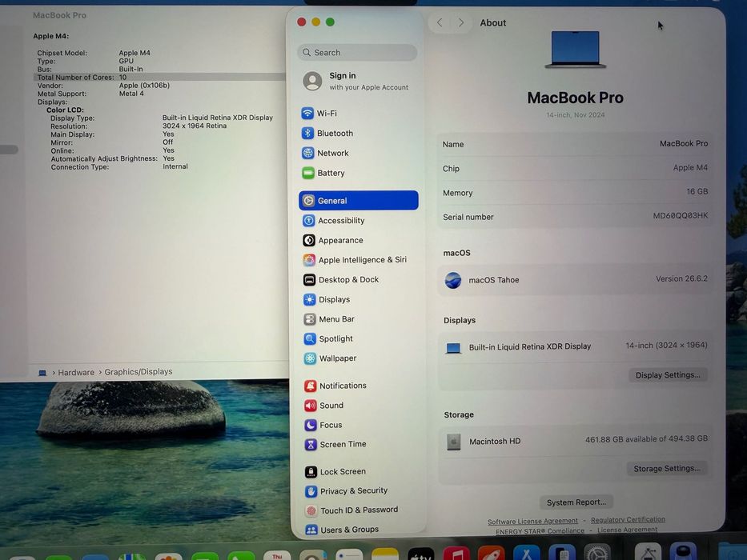
Task: Open the Regulatory Certification link
Action: coord(628,519)
